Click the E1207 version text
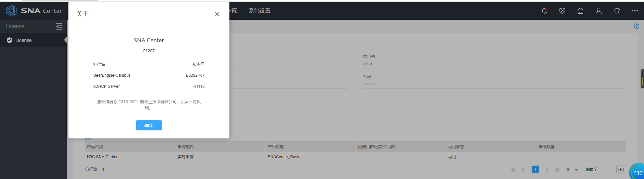The height and width of the screenshot is (179, 644). 149,51
